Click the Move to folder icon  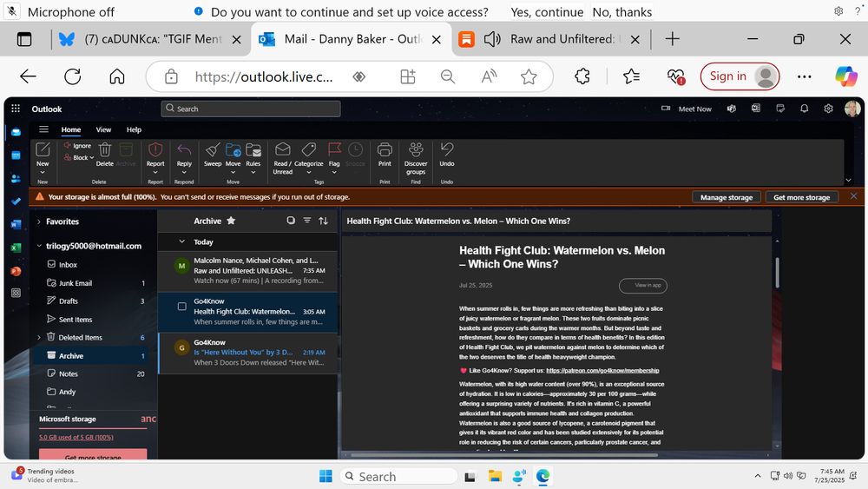click(233, 149)
